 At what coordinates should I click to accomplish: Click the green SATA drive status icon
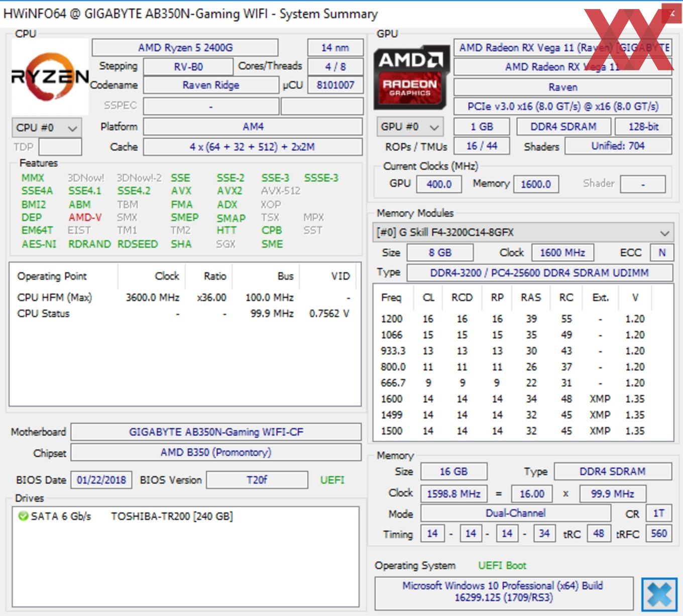[23, 516]
